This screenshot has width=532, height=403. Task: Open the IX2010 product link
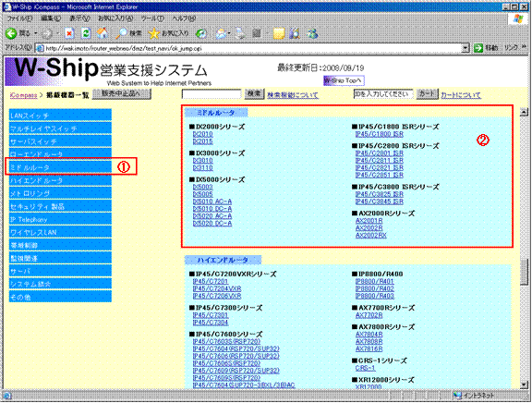[x=202, y=134]
